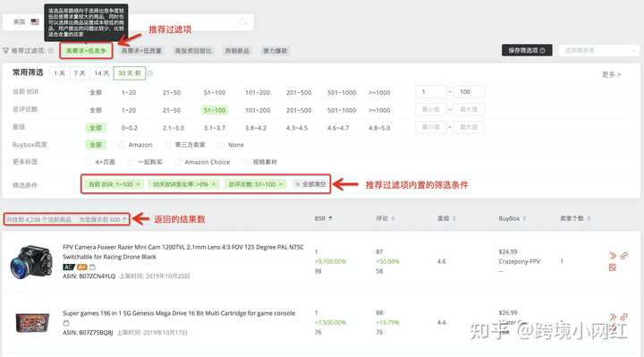The image size is (644, 357).
Task: Click the red icon below FPV row chevron
Action: 613,268
